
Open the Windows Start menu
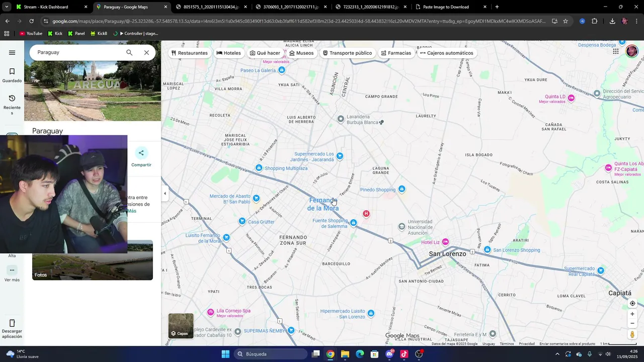pyautogui.click(x=225, y=354)
